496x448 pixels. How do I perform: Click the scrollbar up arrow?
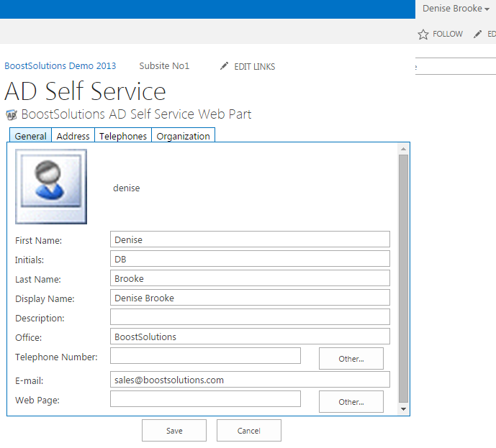403,149
